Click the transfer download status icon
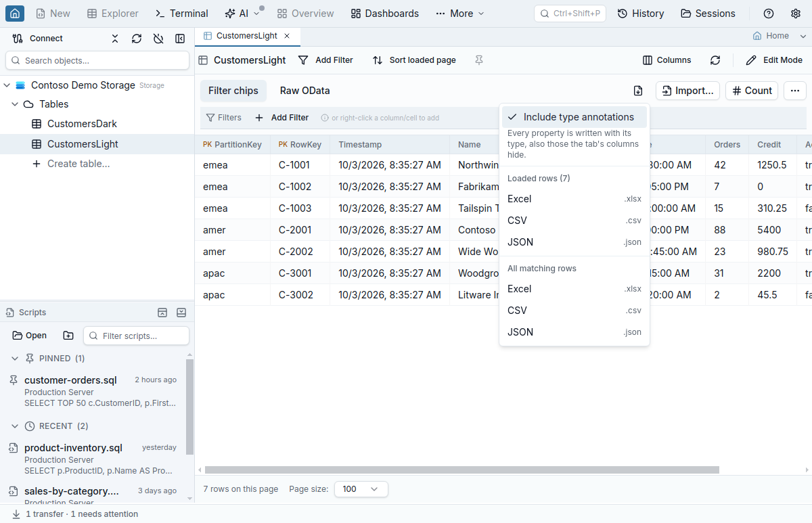The height and width of the screenshot is (523, 812). [16, 514]
